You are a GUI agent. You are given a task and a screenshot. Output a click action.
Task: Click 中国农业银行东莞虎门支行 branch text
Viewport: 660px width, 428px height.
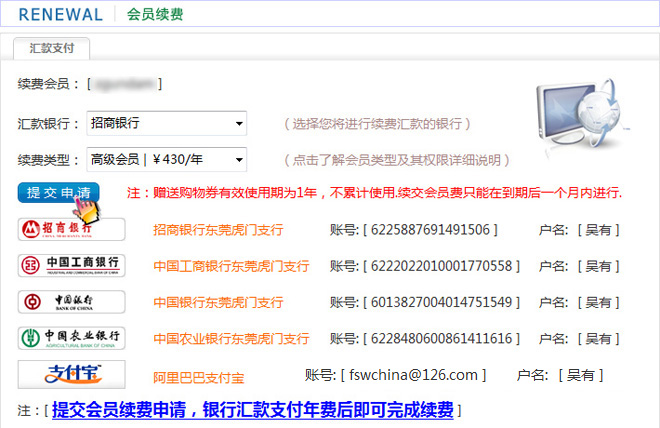point(231,338)
